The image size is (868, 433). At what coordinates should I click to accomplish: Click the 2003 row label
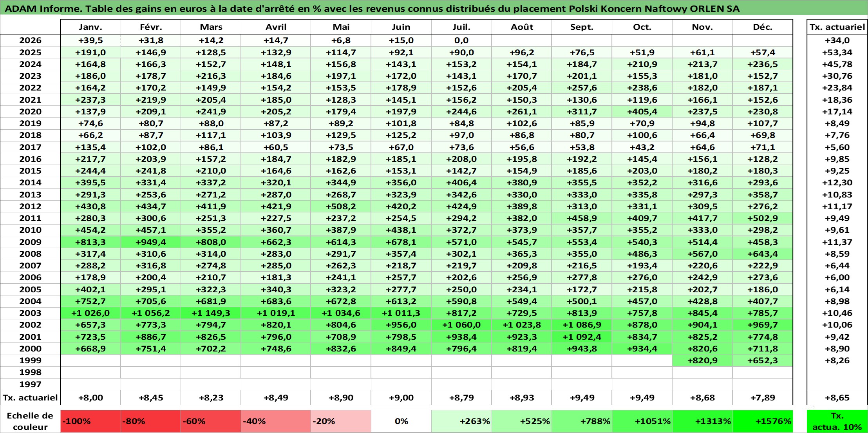[30, 313]
